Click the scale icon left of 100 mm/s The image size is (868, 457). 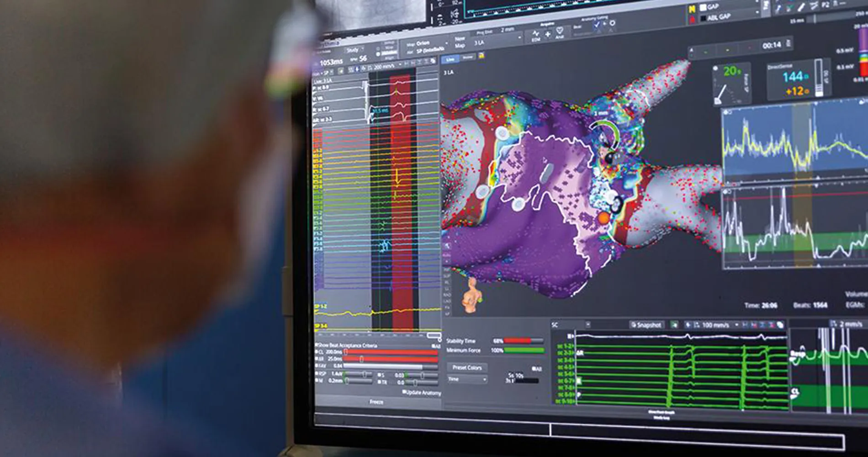click(x=697, y=324)
